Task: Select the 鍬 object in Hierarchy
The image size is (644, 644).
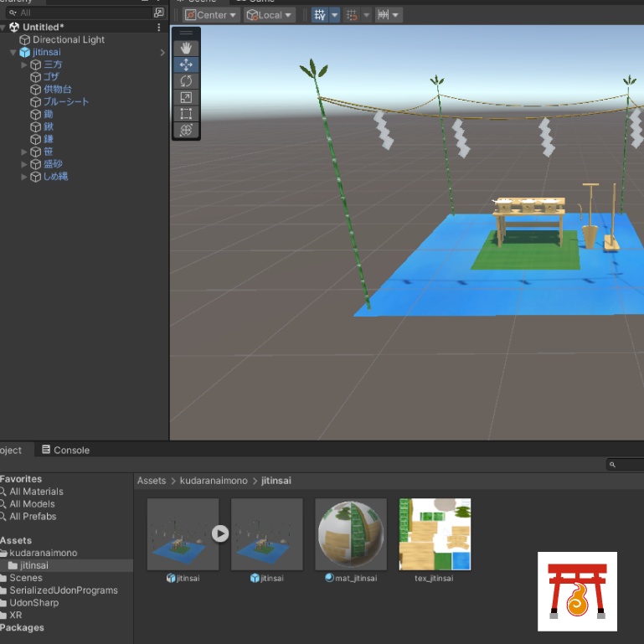Action: (x=48, y=126)
